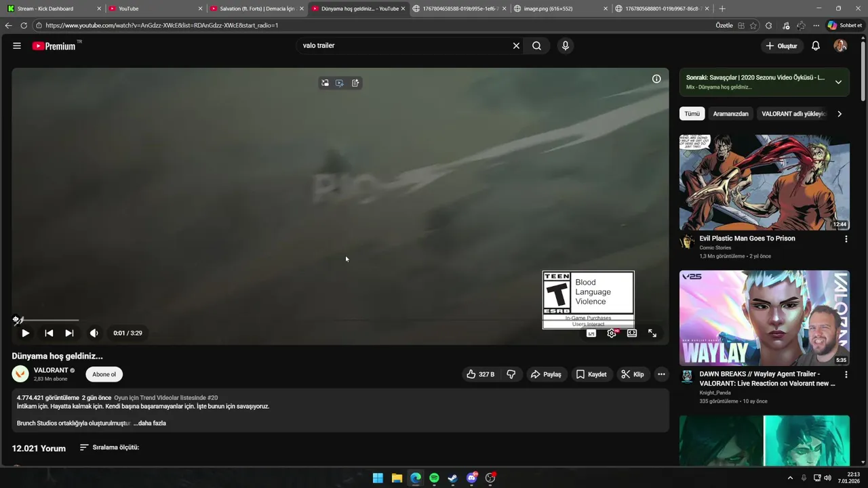868x488 pixels.
Task: Select the 'VALORANT adlı yükleyici' chip
Action: pos(793,114)
